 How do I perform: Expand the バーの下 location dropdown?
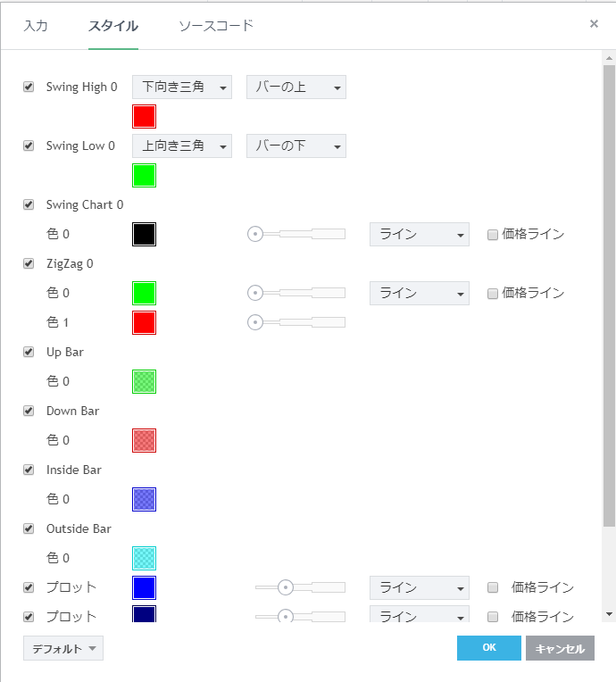point(296,146)
